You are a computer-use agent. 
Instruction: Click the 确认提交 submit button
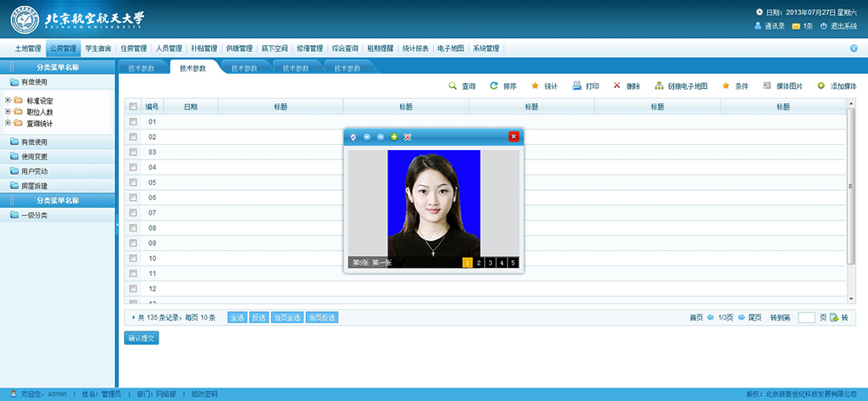point(142,338)
